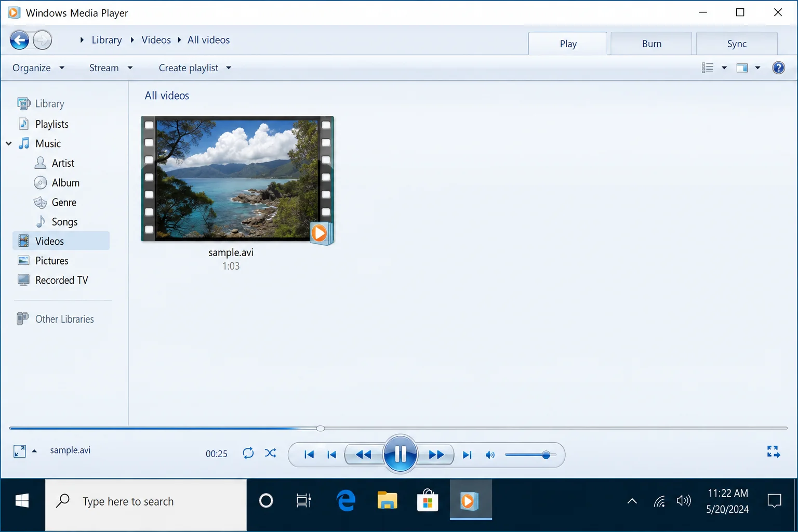Open the Windows Start menu
The width and height of the screenshot is (798, 532).
(x=22, y=501)
